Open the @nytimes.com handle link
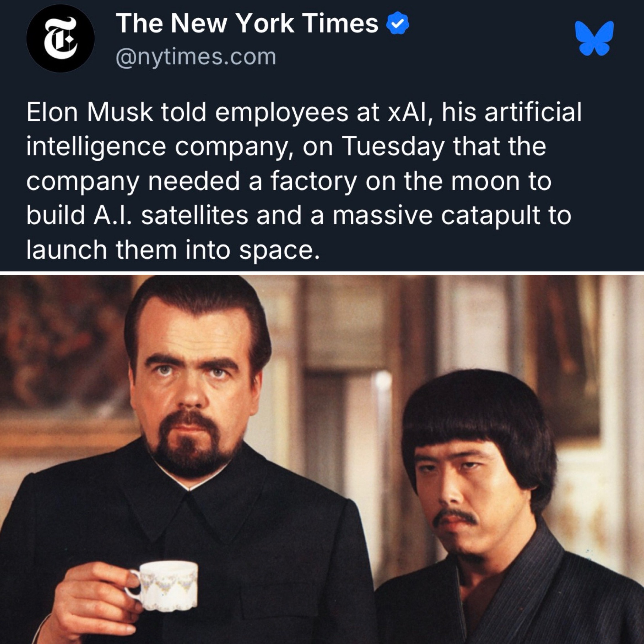Screen dimensions: 644x644 click(x=196, y=57)
